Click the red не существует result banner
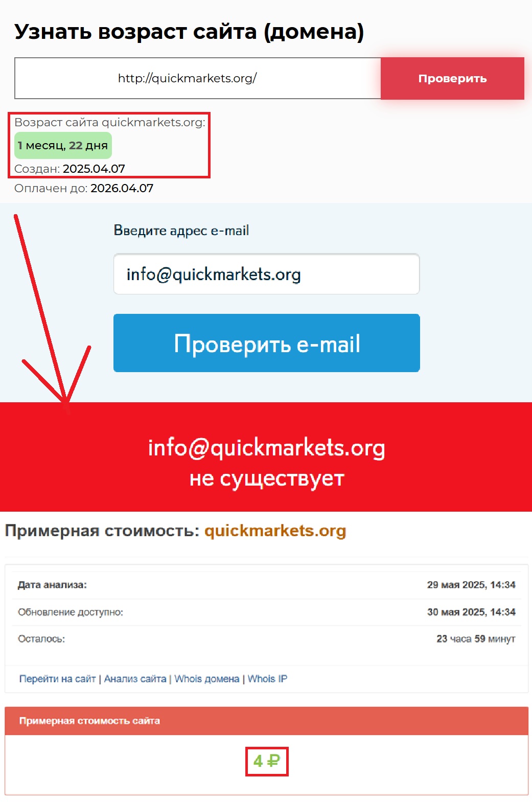 pyautogui.click(x=266, y=457)
